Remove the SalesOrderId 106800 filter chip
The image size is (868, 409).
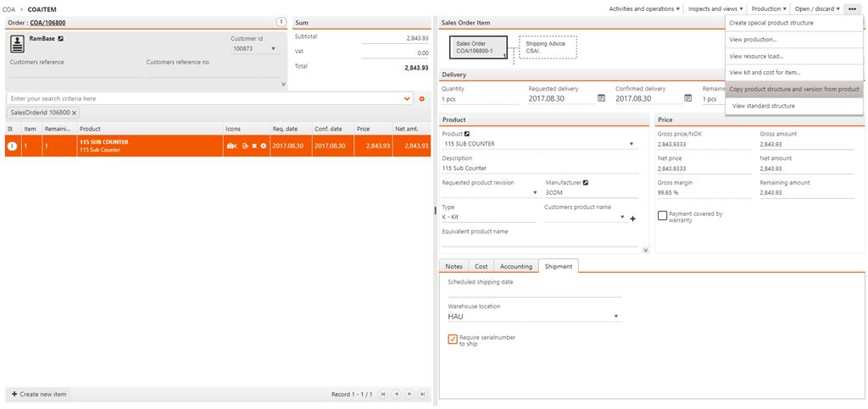[74, 113]
